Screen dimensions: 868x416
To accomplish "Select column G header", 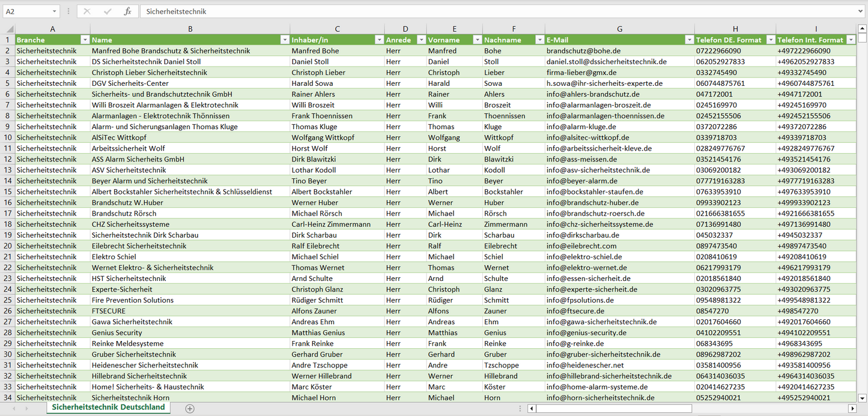I will pyautogui.click(x=619, y=29).
